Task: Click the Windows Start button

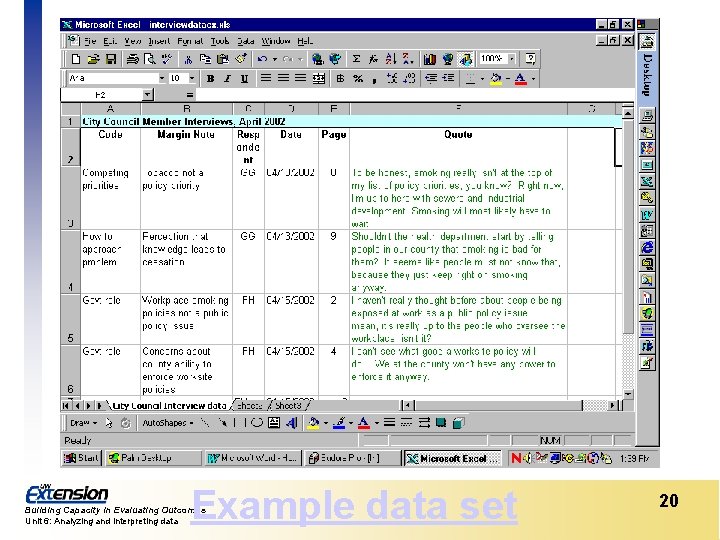Action: click(x=81, y=458)
